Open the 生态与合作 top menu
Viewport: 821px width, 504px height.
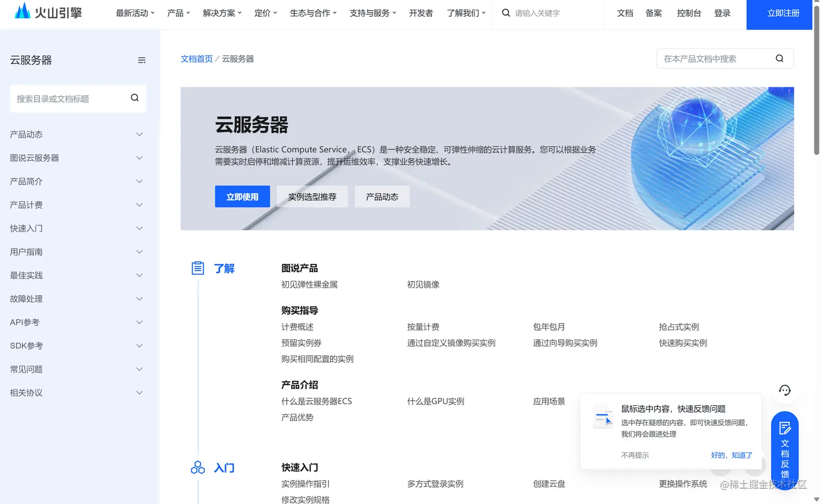[x=313, y=13]
